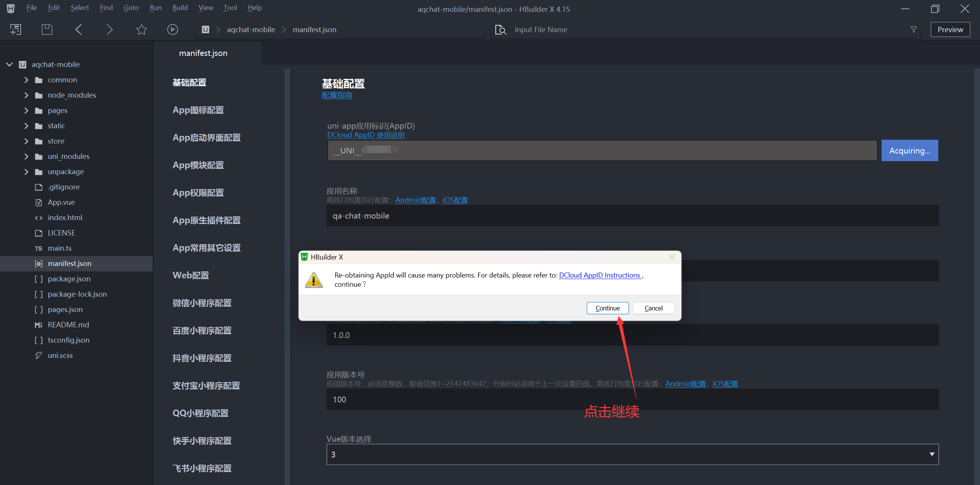980x485 pixels.
Task: Click the new file toolbar icon
Action: (x=16, y=29)
